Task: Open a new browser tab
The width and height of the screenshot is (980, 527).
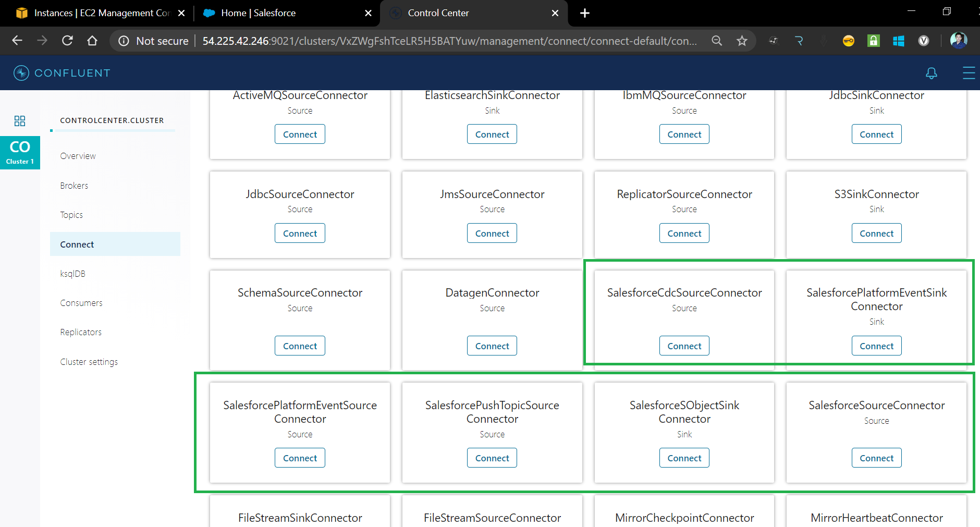Action: [x=585, y=13]
